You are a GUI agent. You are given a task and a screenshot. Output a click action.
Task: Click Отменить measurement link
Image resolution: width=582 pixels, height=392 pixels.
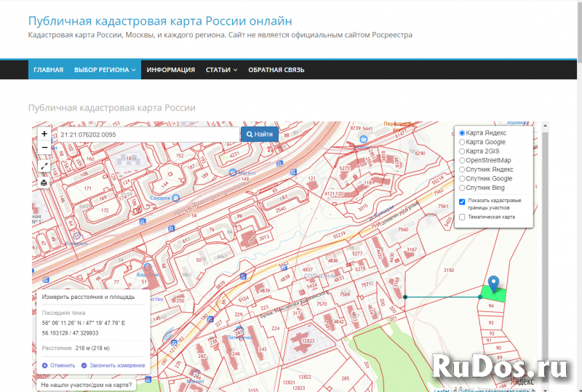(63, 366)
